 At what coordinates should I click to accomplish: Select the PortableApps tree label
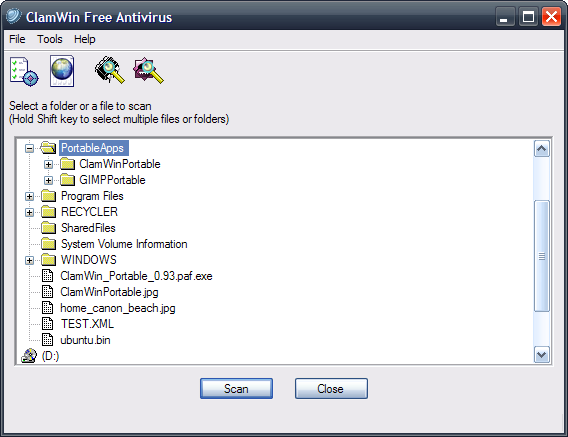93,148
